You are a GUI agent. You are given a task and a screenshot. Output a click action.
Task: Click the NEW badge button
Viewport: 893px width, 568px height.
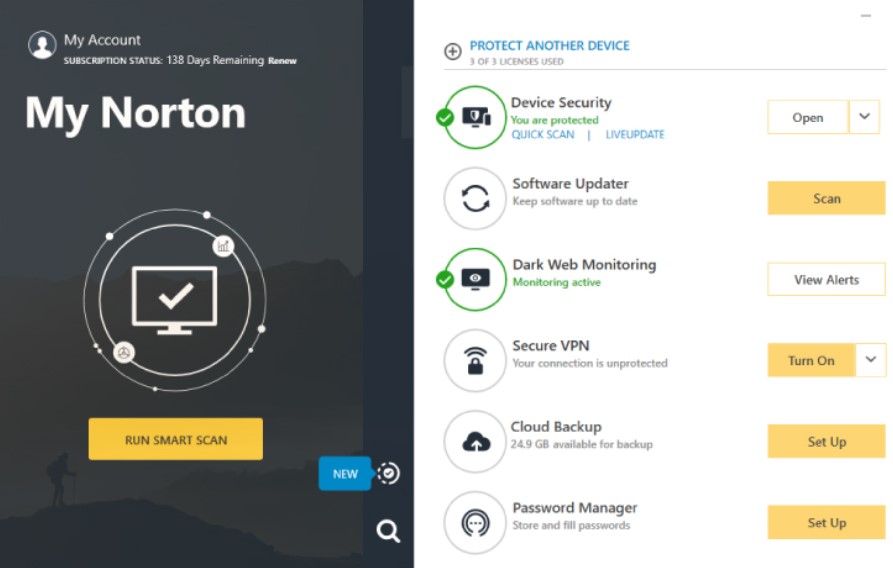(345, 473)
